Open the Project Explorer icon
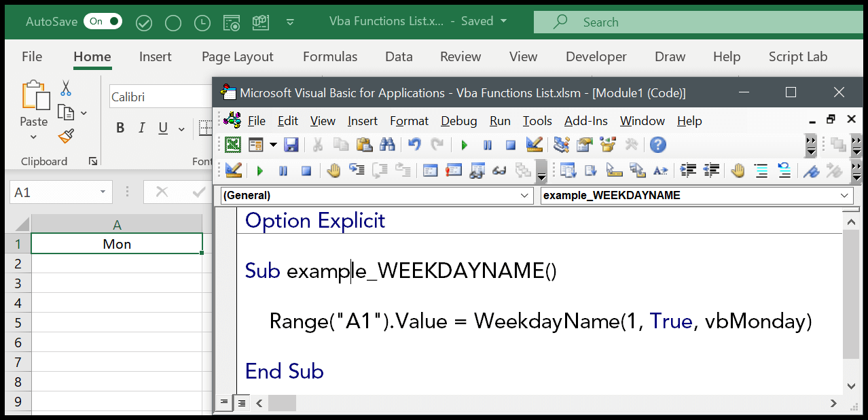Image resolution: width=868 pixels, height=420 pixels. pos(560,144)
